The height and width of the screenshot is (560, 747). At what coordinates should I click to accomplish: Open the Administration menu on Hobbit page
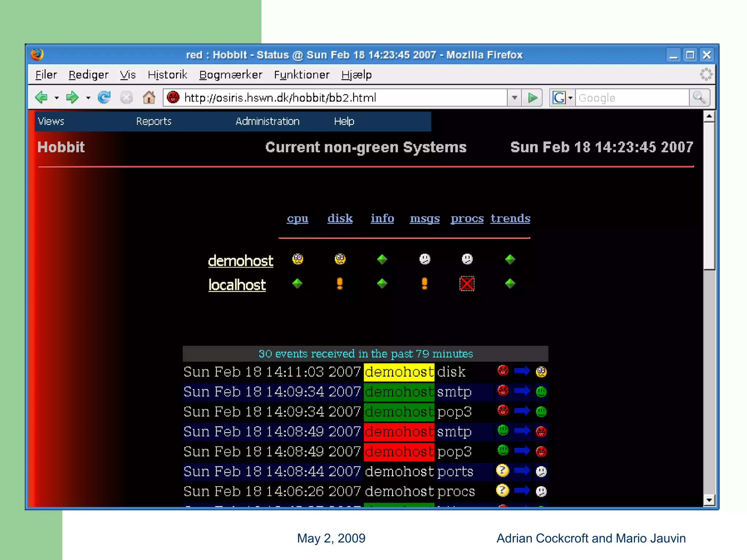pos(267,121)
